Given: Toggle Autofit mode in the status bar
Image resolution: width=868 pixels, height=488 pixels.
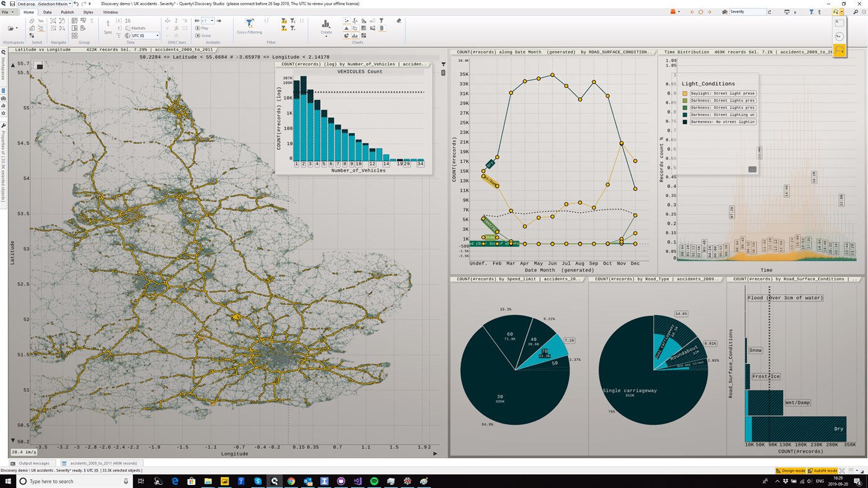Looking at the screenshot, I should [825, 471].
